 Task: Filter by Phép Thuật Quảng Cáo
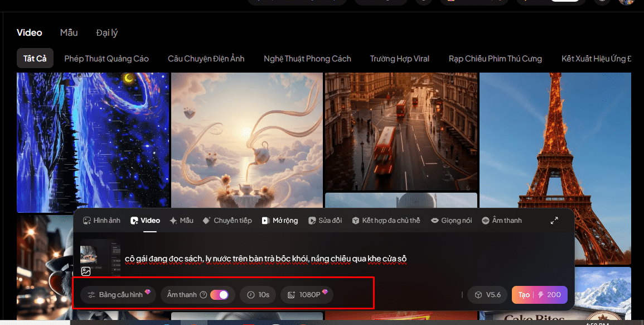[106, 59]
